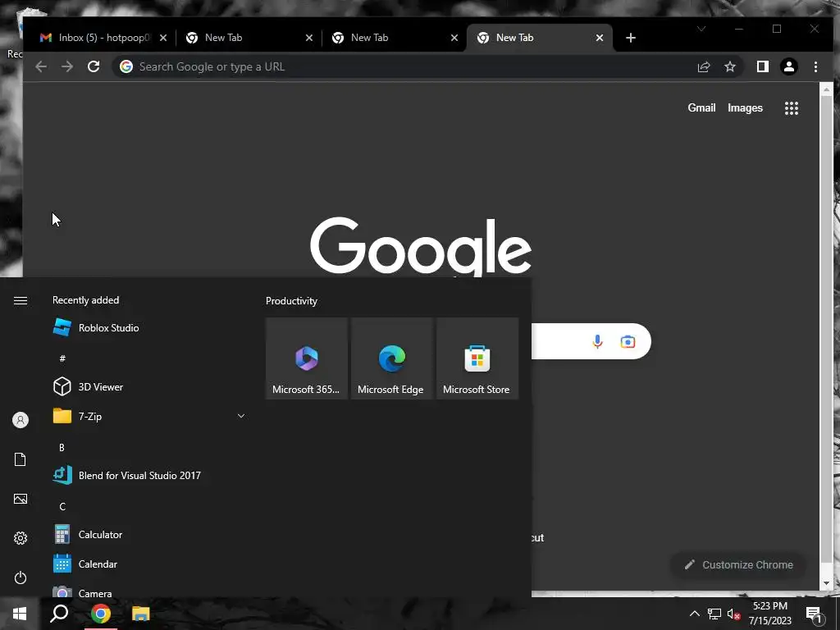The width and height of the screenshot is (840, 630).
Task: Click the share this page icon
Action: pos(703,66)
